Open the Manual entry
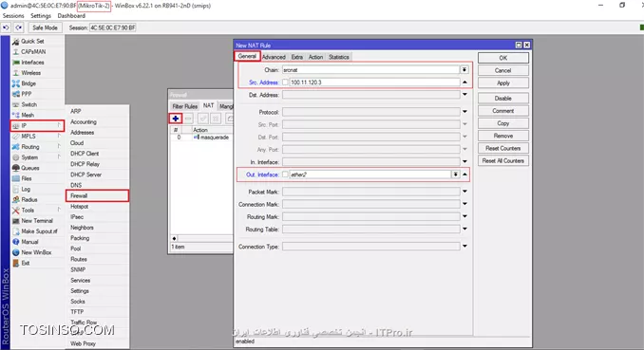Screen dimensions: 644x350 [x=29, y=242]
